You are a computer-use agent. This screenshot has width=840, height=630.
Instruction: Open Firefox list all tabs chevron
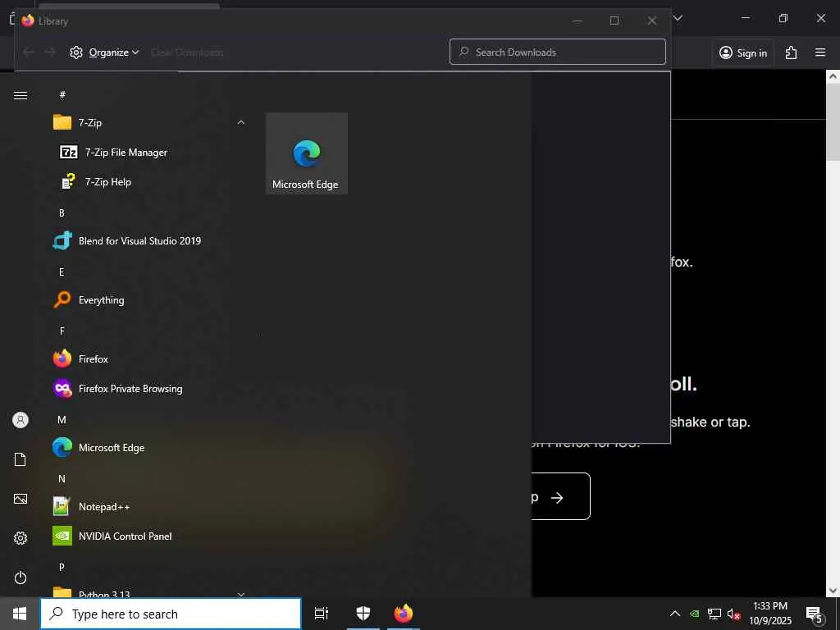click(678, 18)
